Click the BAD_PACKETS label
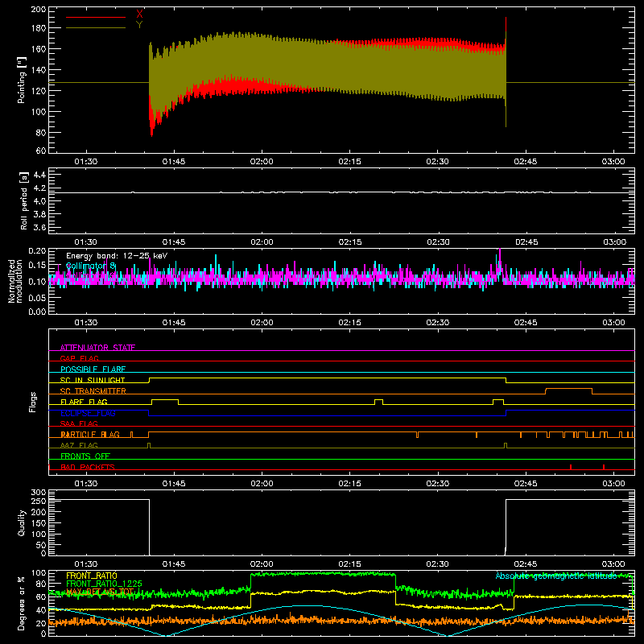This screenshot has height=644, width=644. click(x=88, y=467)
